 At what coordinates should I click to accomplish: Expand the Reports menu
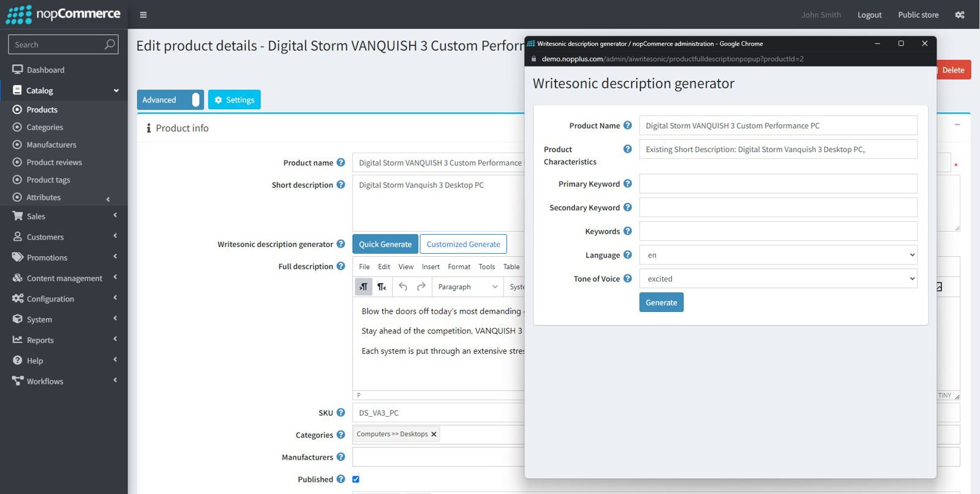[64, 340]
